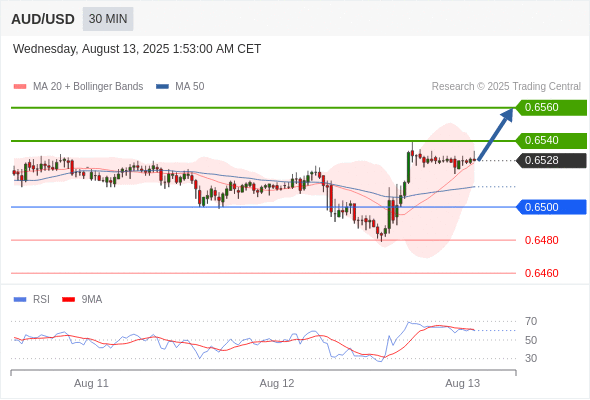590x400 pixels.
Task: Click the MA 50 legend blue swatch
Action: pyautogui.click(x=162, y=87)
